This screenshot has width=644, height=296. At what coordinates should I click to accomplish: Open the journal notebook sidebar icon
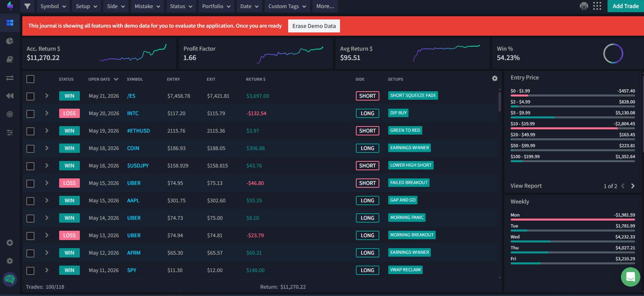10,59
